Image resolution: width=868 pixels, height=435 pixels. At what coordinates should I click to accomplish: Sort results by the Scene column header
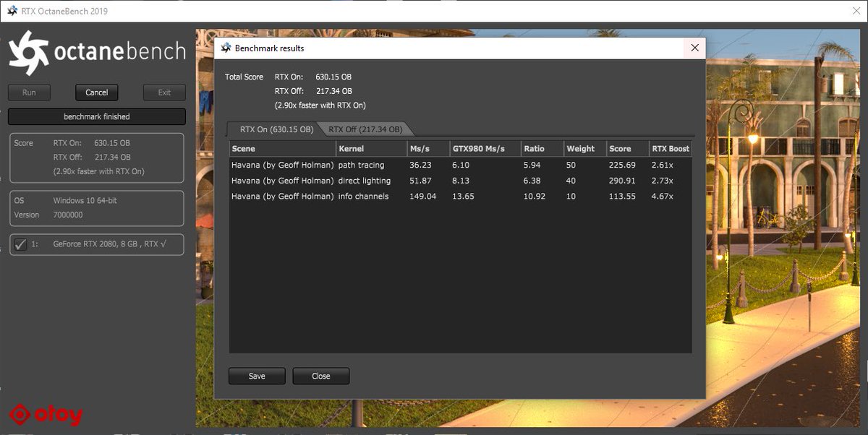click(x=283, y=148)
